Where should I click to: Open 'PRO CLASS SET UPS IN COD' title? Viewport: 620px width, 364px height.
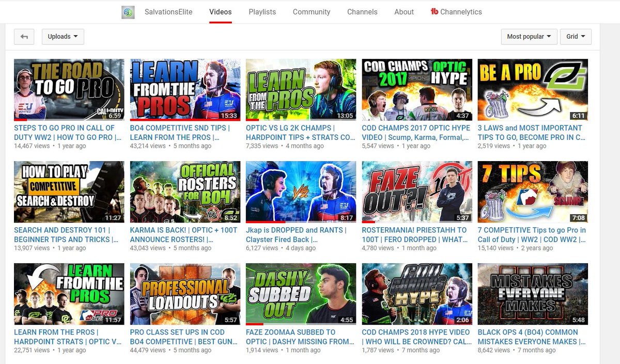coord(184,337)
